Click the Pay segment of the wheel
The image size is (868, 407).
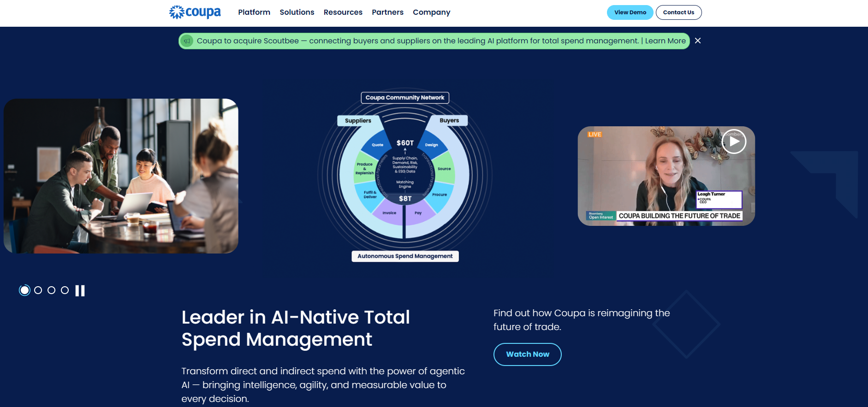(x=418, y=213)
